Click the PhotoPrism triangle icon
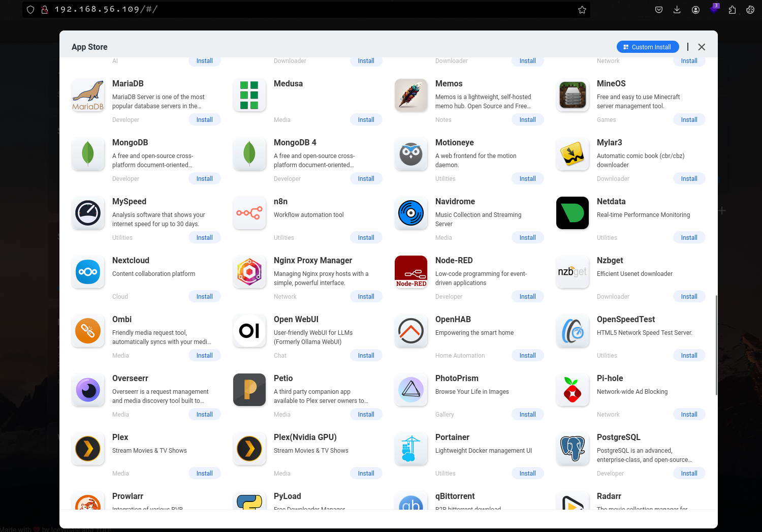Image resolution: width=762 pixels, height=532 pixels. coord(411,390)
